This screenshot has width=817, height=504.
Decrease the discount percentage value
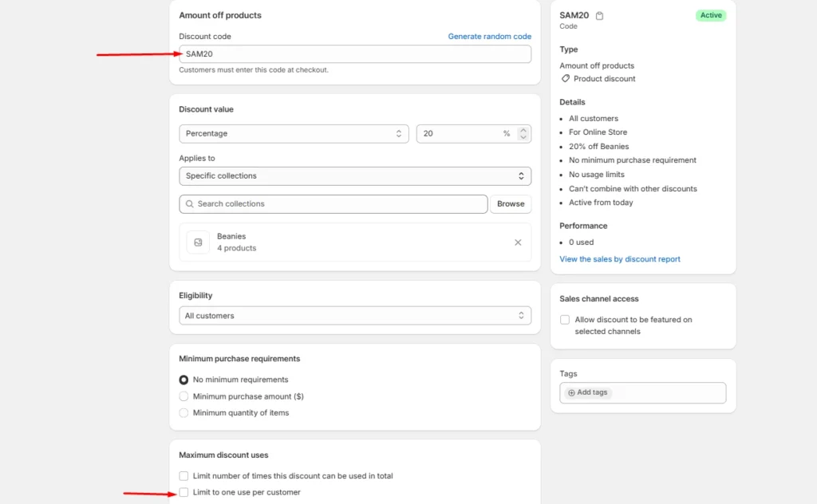523,137
